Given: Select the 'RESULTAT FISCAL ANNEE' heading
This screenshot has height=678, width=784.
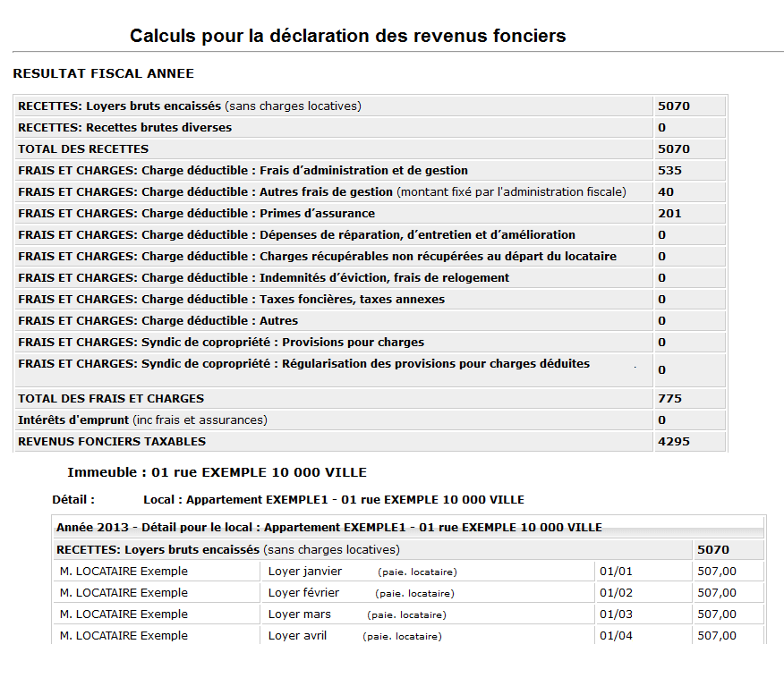Looking at the screenshot, I should pyautogui.click(x=103, y=73).
